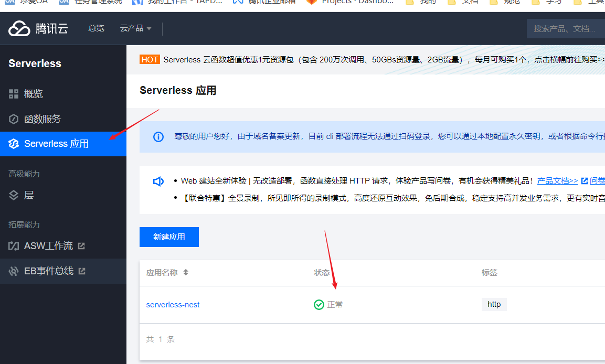Open ASW工作流 in the sidebar
The image size is (605, 364).
[x=63, y=245]
